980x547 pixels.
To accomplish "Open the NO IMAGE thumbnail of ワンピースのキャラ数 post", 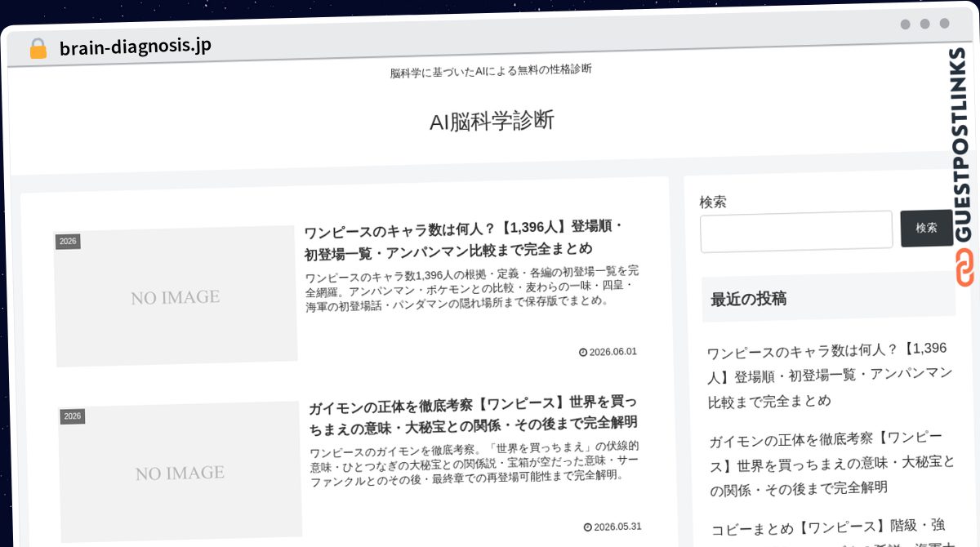I will [x=175, y=296].
